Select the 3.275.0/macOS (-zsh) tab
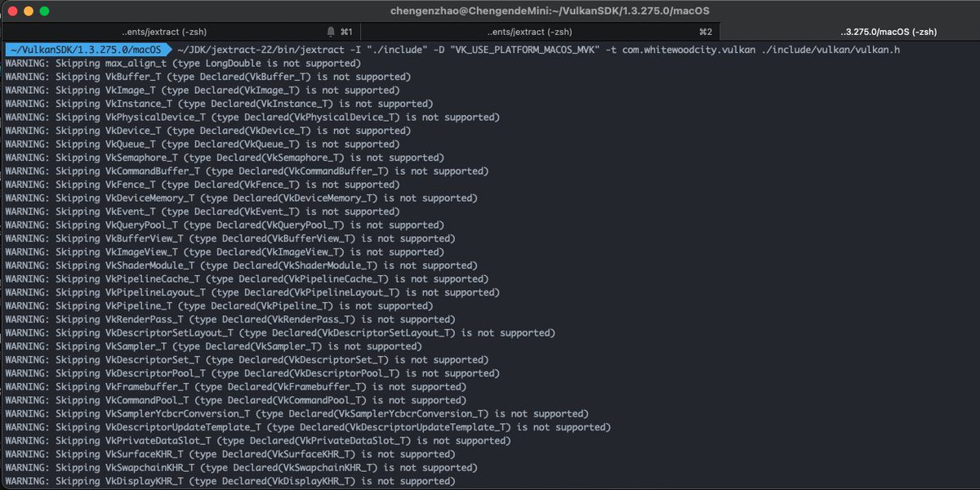The width and height of the screenshot is (980, 490). tap(850, 32)
